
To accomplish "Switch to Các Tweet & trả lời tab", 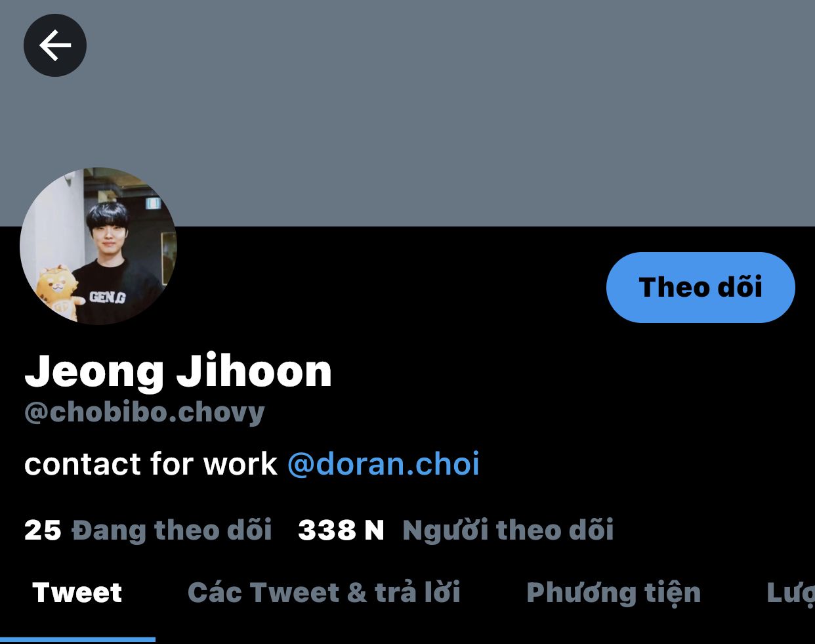I will coord(324,593).
